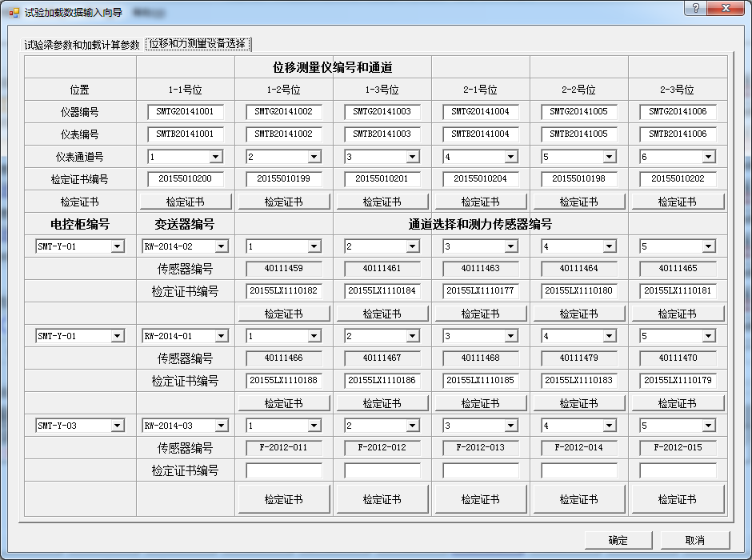Click the 仪器编号 field containing SMTG20141003
This screenshot has width=752, height=560.
click(x=382, y=112)
